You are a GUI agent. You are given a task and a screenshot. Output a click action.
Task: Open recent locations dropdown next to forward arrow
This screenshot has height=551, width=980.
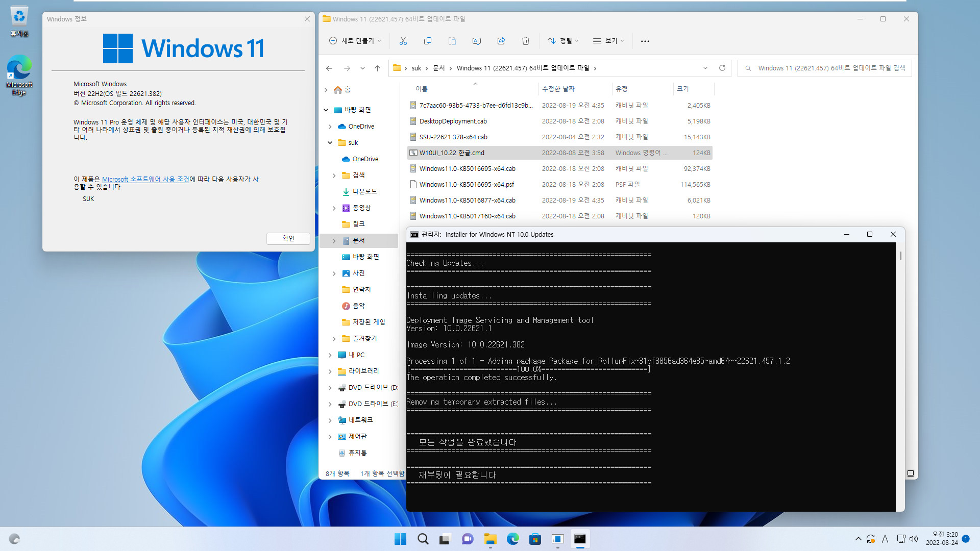pyautogui.click(x=362, y=68)
